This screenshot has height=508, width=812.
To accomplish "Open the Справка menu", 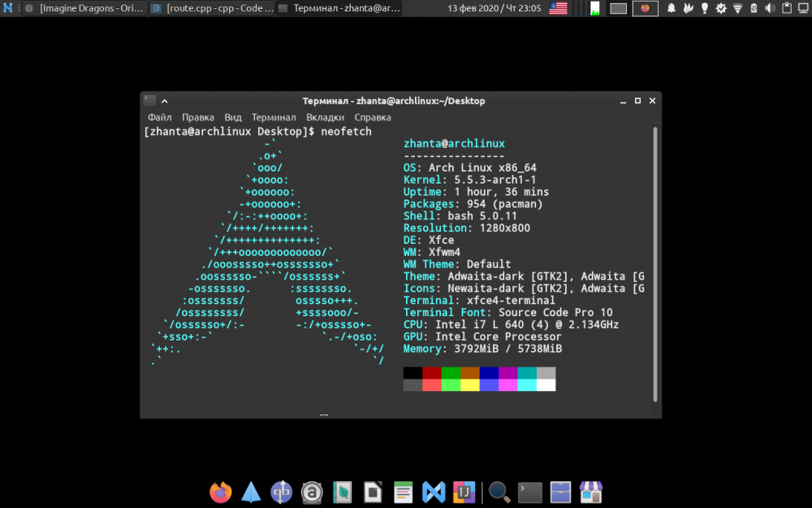I will [373, 118].
